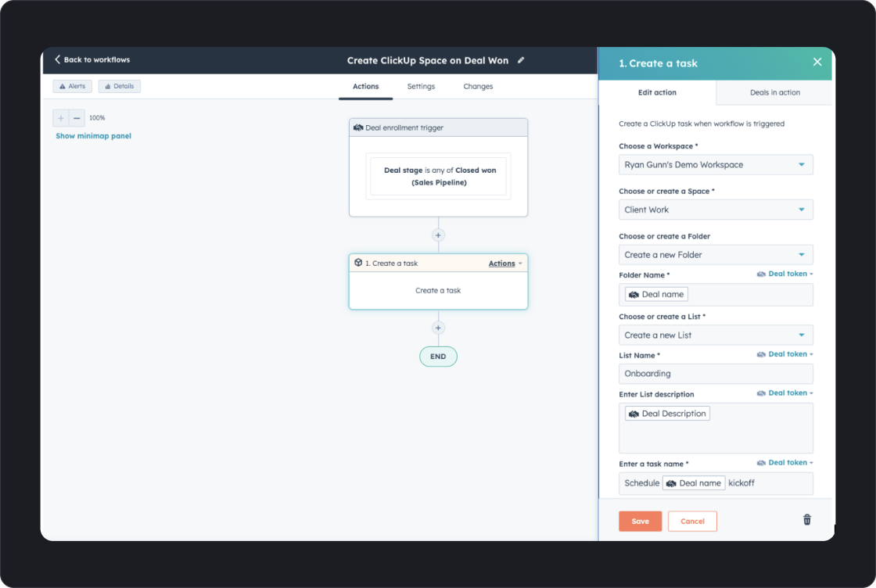Open the Alerts button
Screen dimensions: 876x588
click(73, 86)
